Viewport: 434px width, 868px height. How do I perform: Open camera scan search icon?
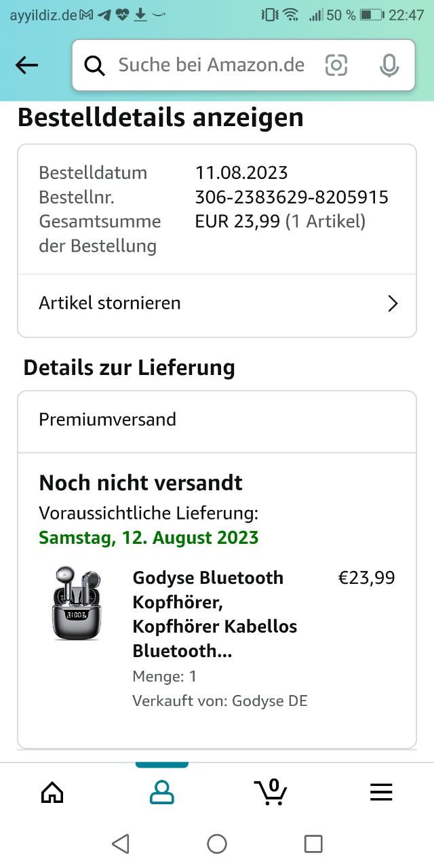[x=336, y=65]
